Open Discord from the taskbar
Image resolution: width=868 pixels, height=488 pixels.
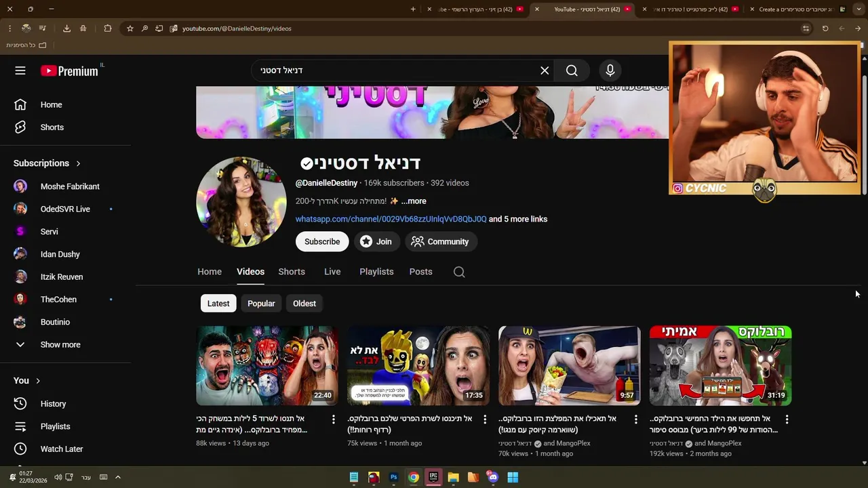493,477
